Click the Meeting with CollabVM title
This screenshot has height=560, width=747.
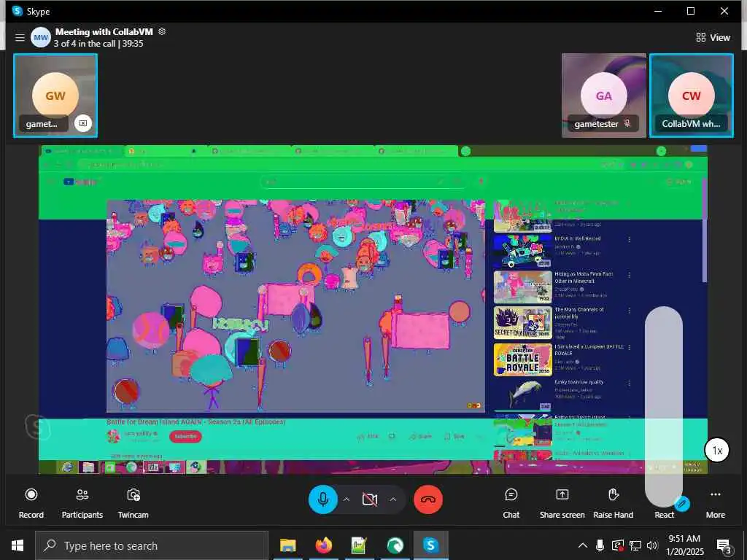coord(104,31)
